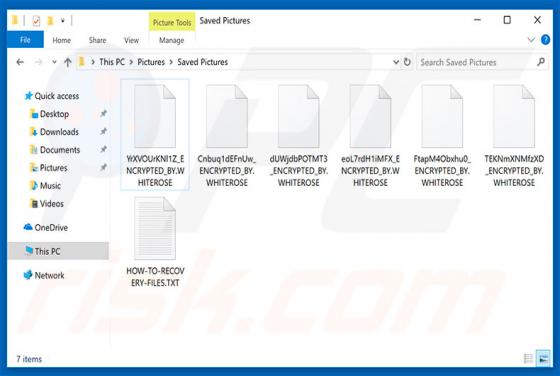Image resolution: width=560 pixels, height=376 pixels.
Task: Open the File menu
Action: click(x=25, y=40)
